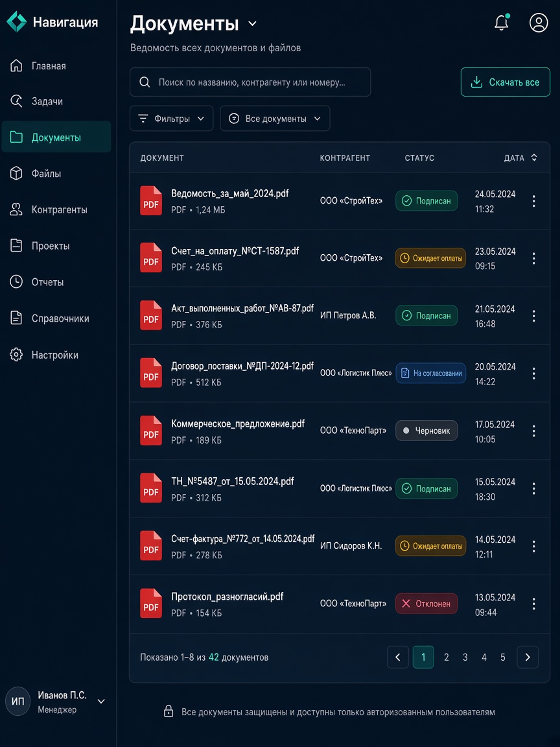The width and height of the screenshot is (560, 747).
Task: Open Проекты in the sidebar
Action: pos(56,246)
